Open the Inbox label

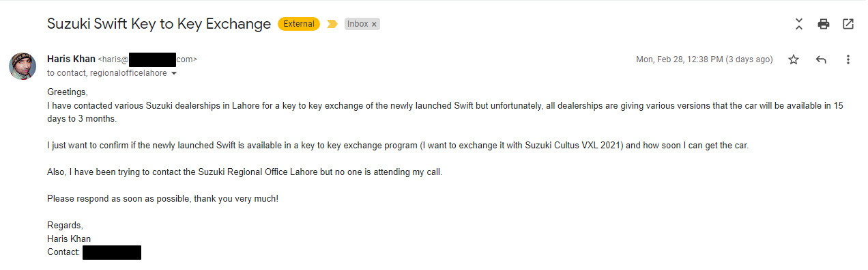[x=358, y=24]
